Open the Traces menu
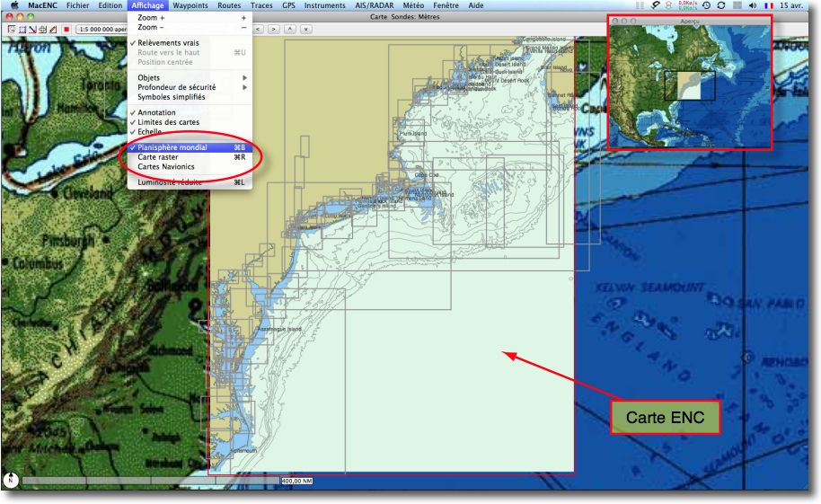 [x=261, y=5]
